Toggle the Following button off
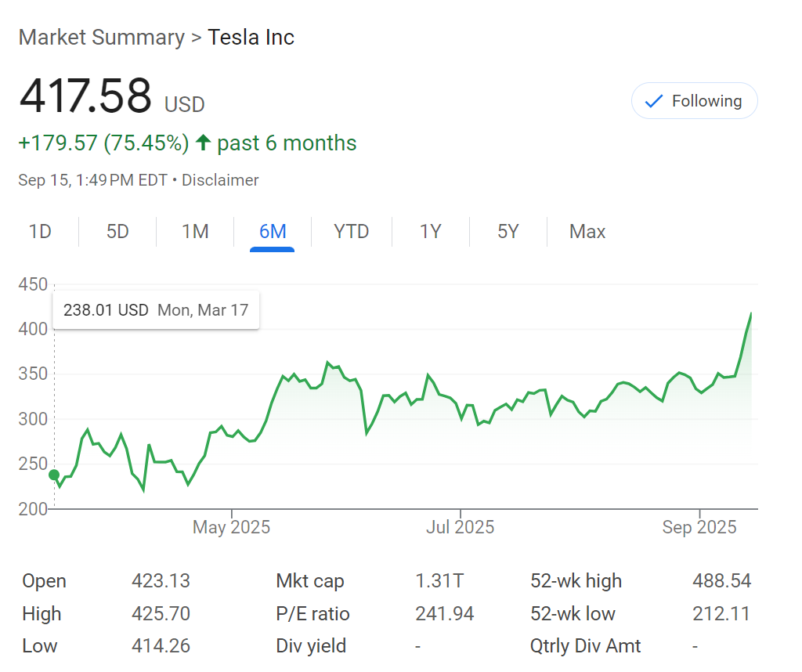Image resolution: width=802 pixels, height=672 pixels. [694, 101]
